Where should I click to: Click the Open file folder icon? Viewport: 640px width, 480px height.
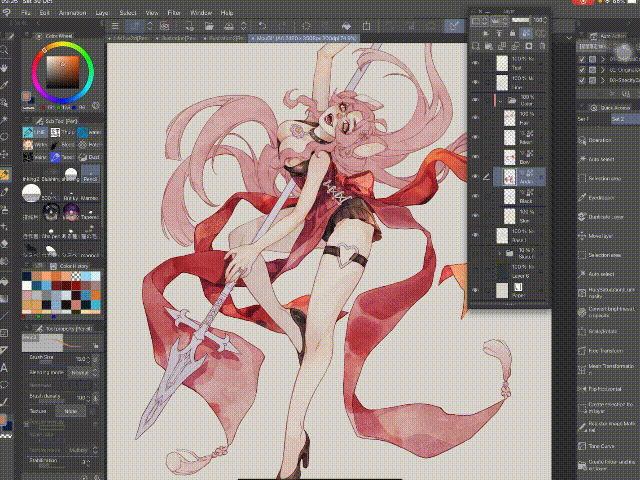[x=209, y=26]
